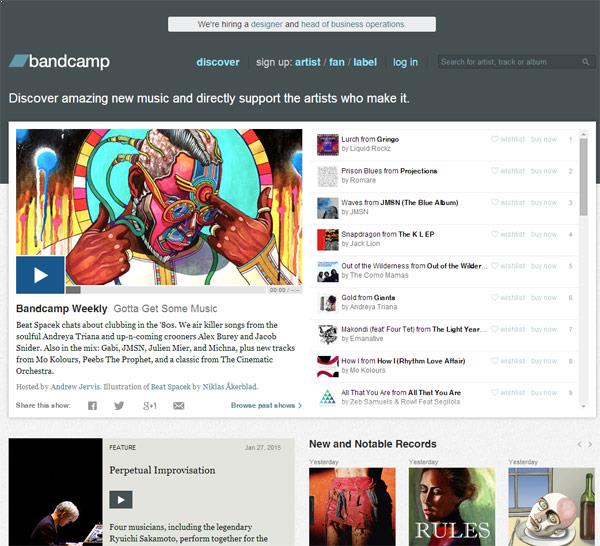600x546 pixels.
Task: Click the bandcamp logo
Action: (x=59, y=61)
